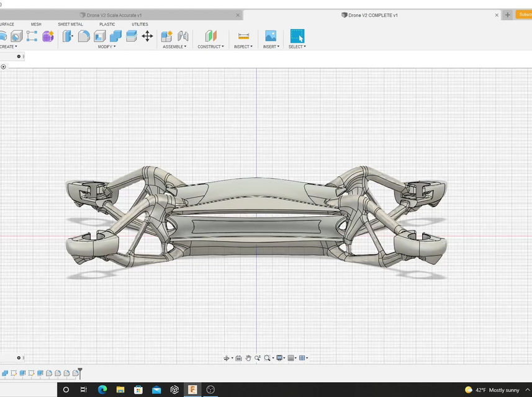Click the Joint icon in Assemble
The height and width of the screenshot is (397, 532).
pos(183,36)
